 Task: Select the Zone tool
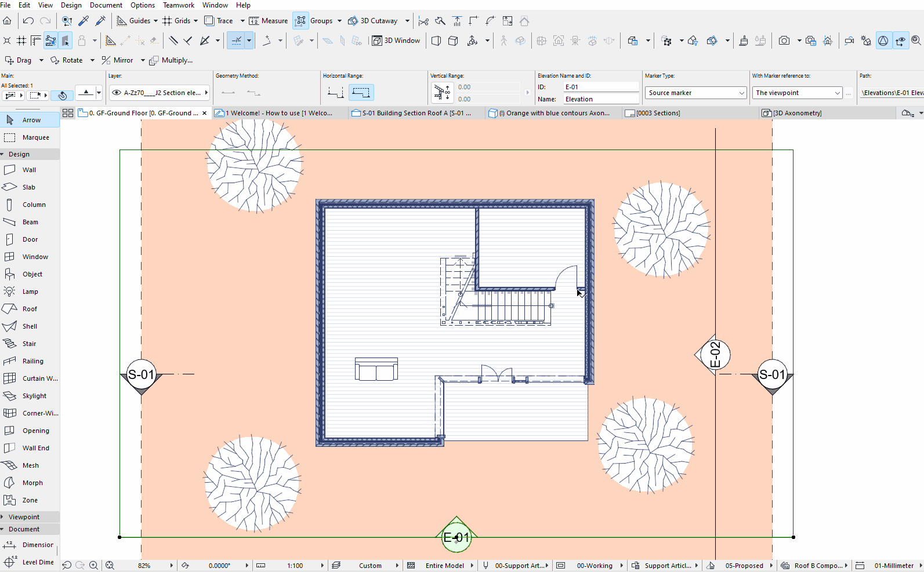tap(30, 500)
